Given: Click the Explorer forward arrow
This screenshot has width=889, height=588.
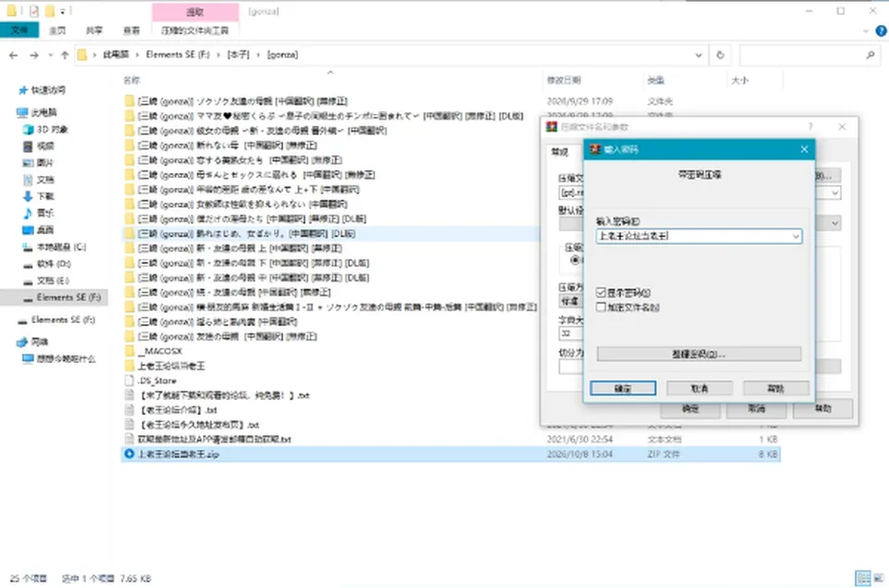Looking at the screenshot, I should (34, 55).
